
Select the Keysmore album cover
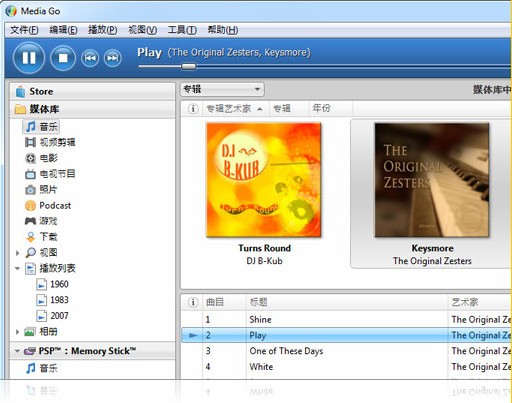[x=432, y=180]
